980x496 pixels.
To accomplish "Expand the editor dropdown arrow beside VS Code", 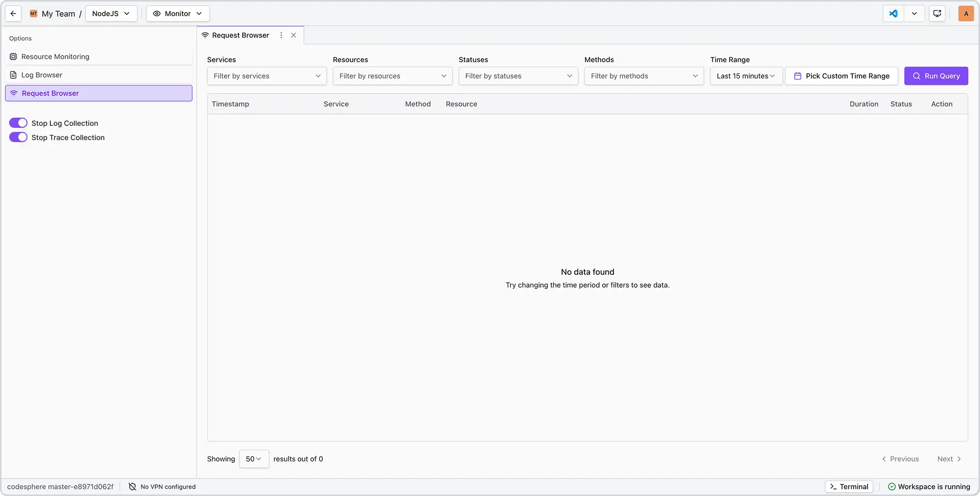I will [914, 14].
